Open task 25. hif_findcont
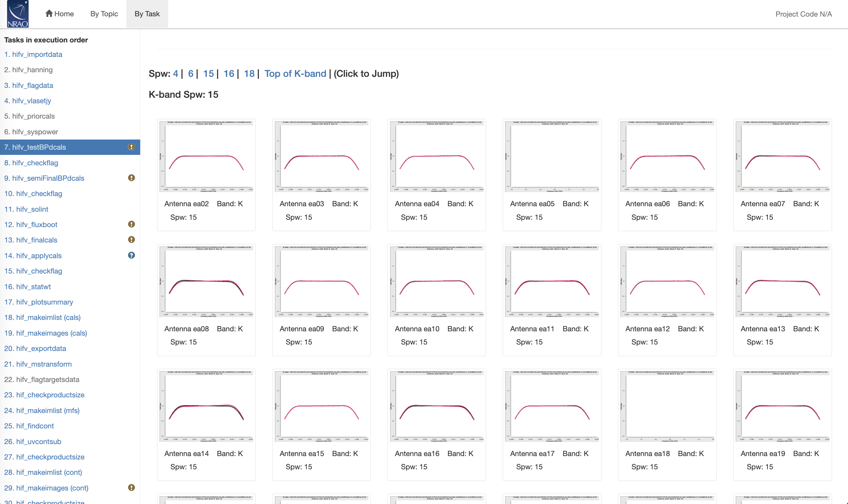The height and width of the screenshot is (504, 848). pos(29,426)
